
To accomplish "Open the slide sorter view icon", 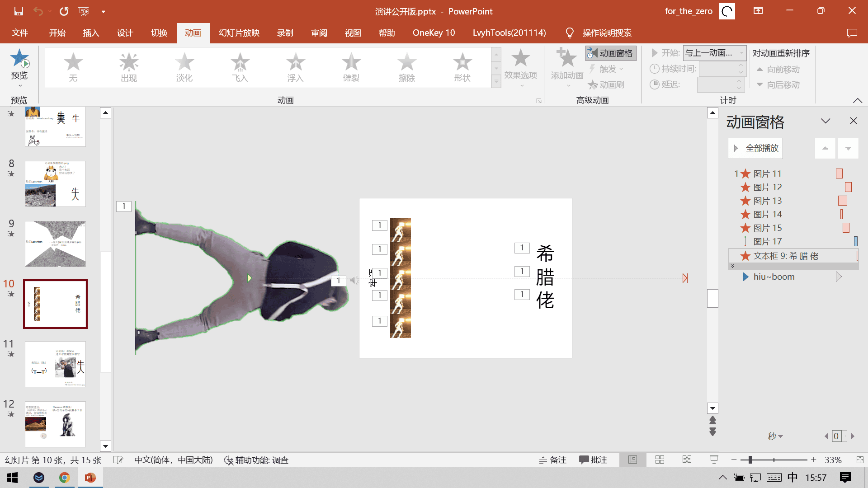I will (660, 460).
